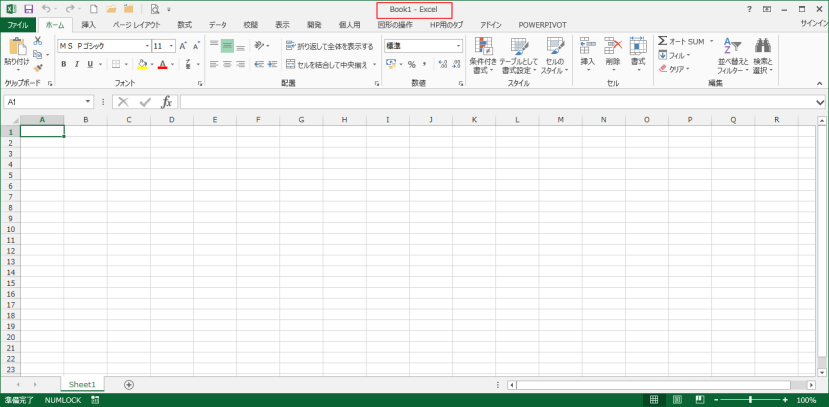Open the borders dropdown arrow
The image size is (829, 407).
click(126, 64)
